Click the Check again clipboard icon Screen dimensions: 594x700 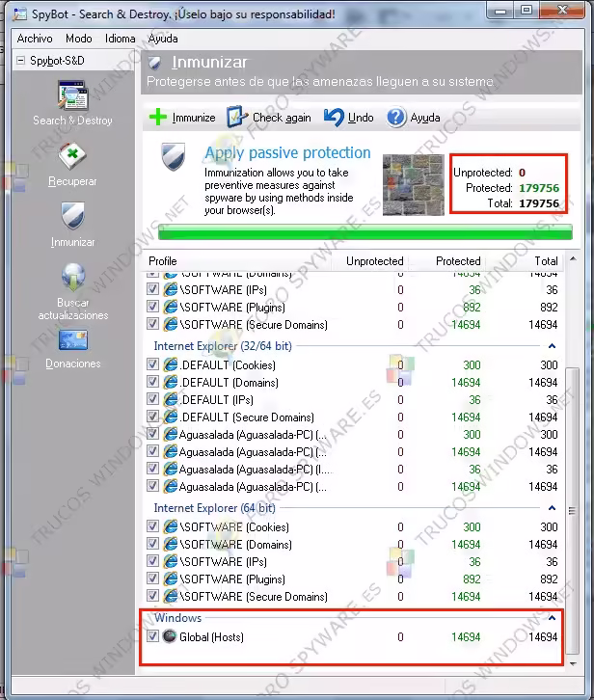(236, 117)
